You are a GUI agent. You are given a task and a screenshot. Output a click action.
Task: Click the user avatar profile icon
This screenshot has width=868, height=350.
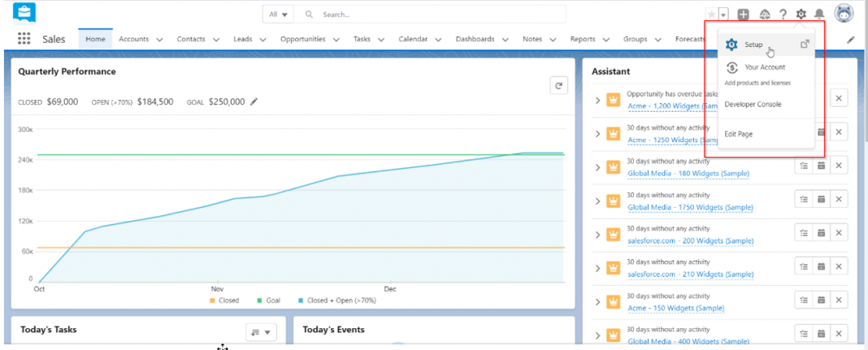(844, 14)
